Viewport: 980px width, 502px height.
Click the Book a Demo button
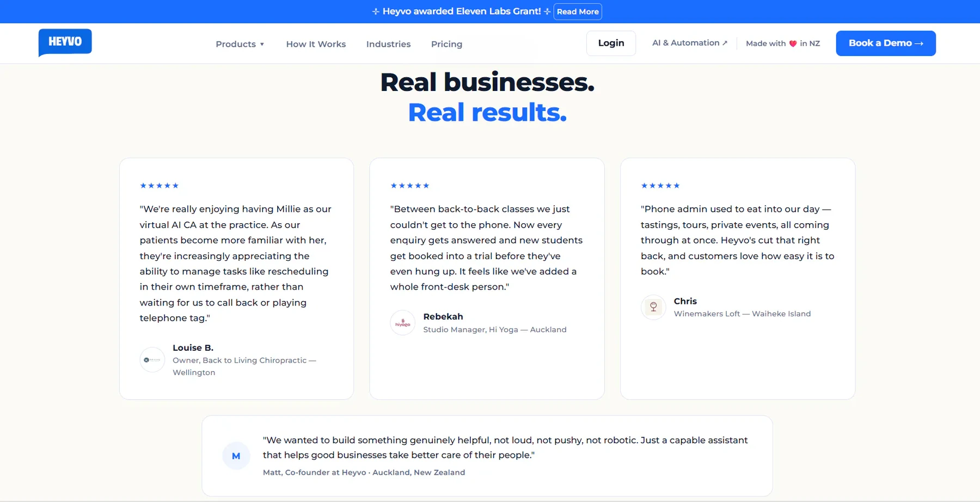tap(886, 43)
